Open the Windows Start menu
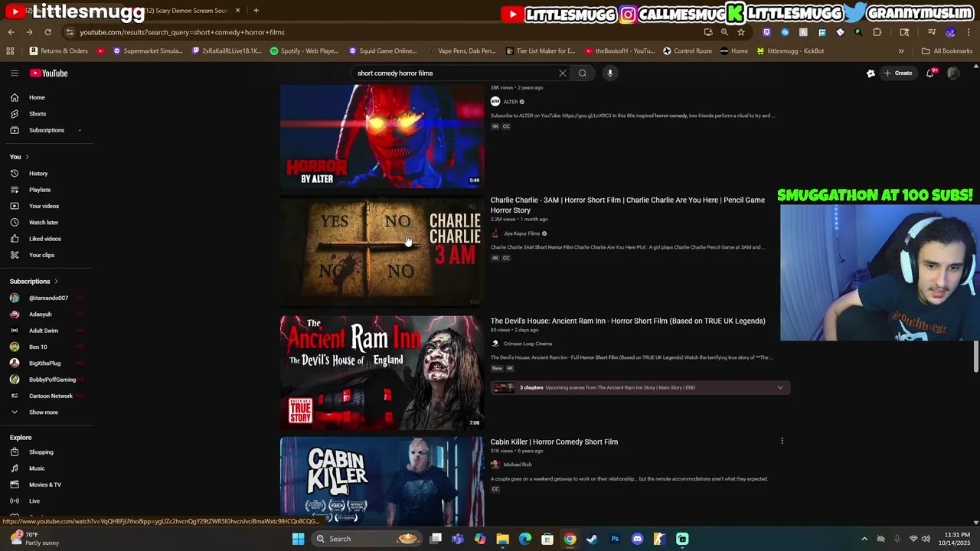This screenshot has width=980, height=551. pos(298,539)
